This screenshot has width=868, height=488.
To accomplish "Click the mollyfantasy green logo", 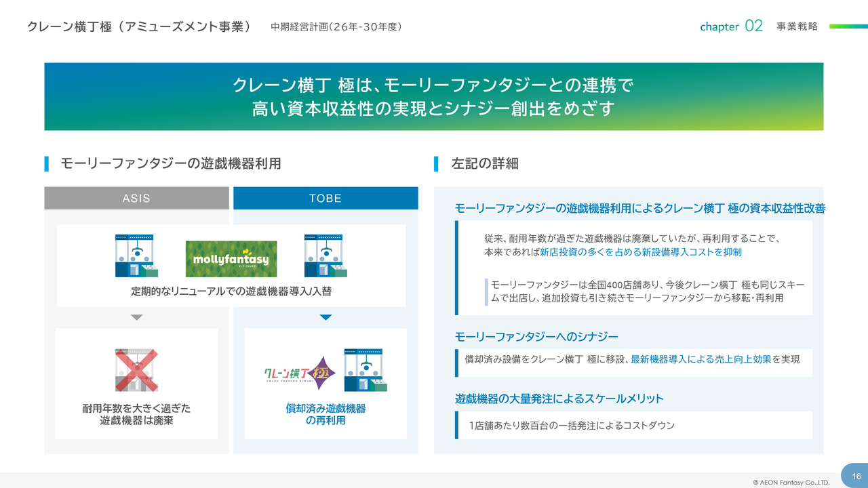I will tap(231, 258).
